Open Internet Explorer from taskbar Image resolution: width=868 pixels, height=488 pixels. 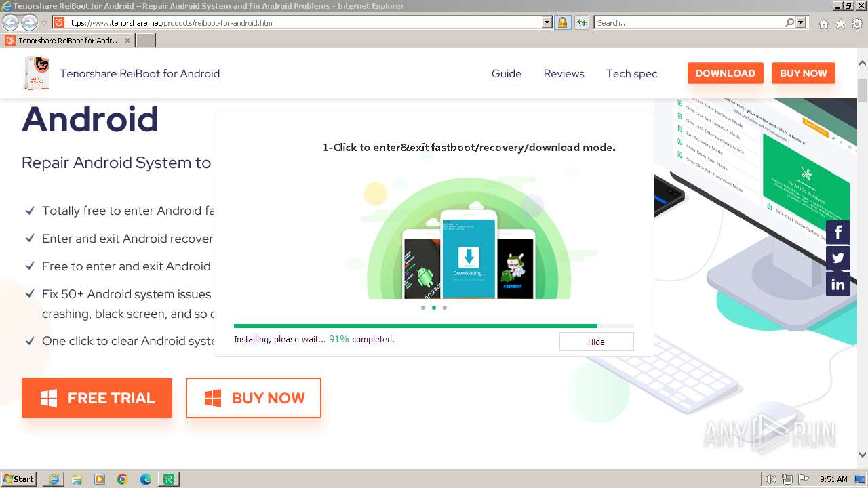pos(54,479)
